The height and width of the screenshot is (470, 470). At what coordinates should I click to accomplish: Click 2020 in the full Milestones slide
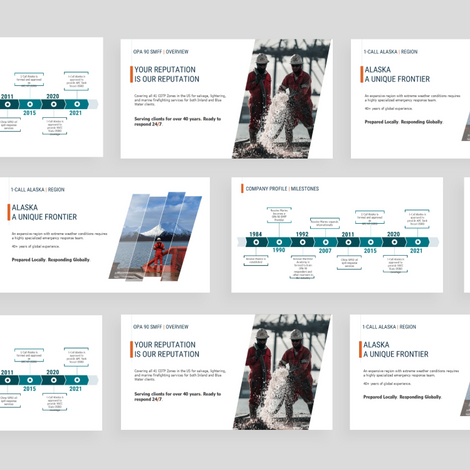point(394,234)
